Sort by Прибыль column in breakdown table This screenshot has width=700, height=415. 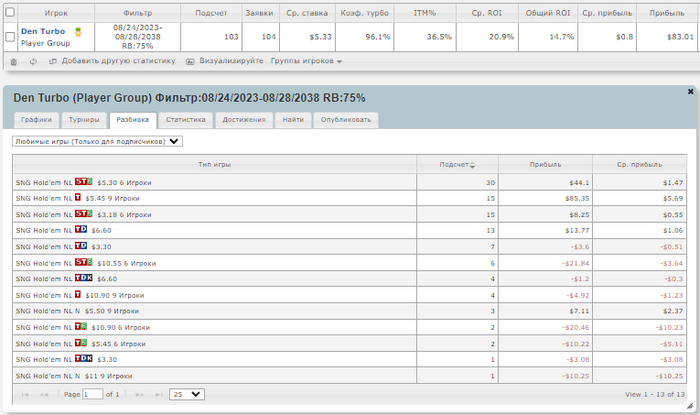[x=545, y=165]
